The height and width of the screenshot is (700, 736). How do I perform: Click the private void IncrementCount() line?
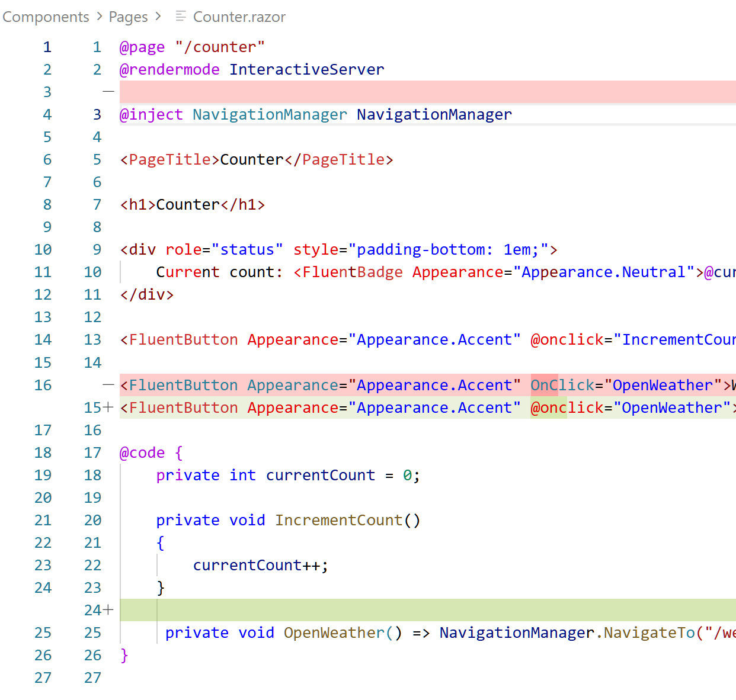(x=289, y=520)
